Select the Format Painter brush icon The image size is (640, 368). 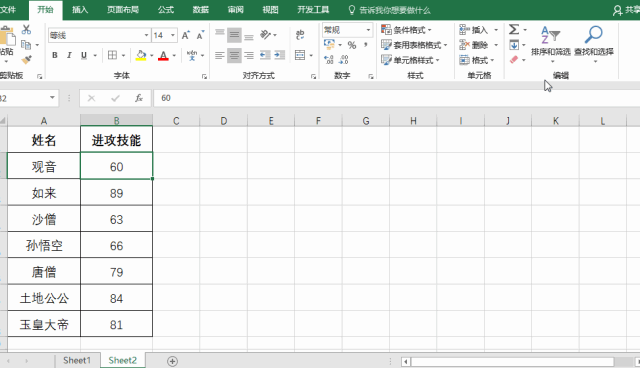(x=27, y=60)
